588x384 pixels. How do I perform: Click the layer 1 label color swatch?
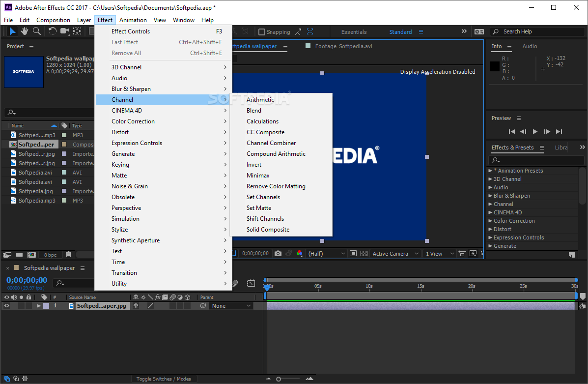46,306
